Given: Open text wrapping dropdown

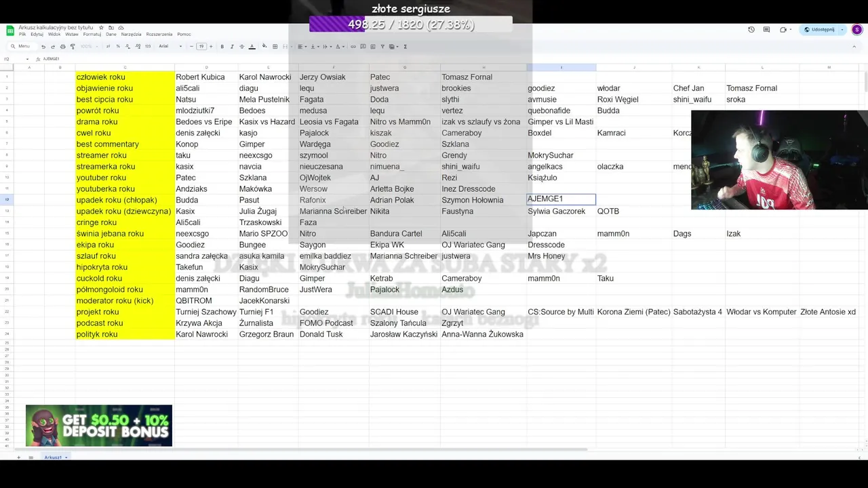Looking at the screenshot, I should 327,47.
